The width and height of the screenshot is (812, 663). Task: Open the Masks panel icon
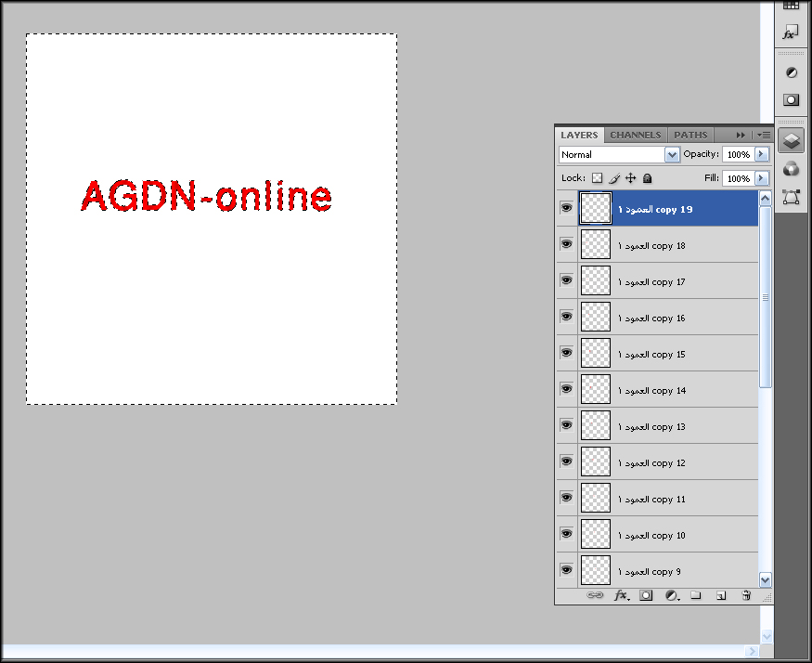click(x=791, y=99)
